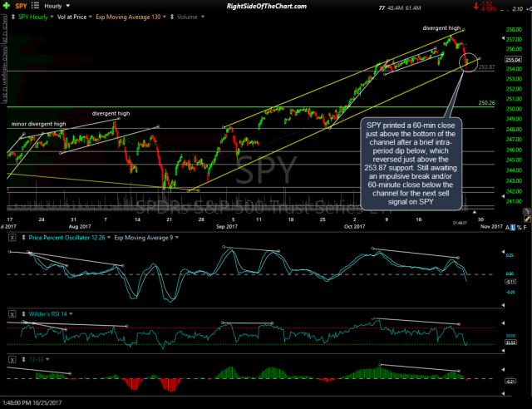This screenshot has height=409, width=532.
Task: Click the 258.00 price axis label
Action: tap(514, 30)
